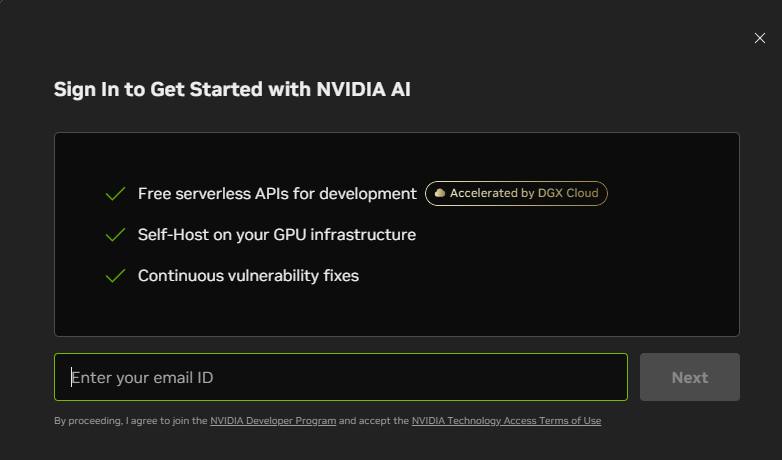This screenshot has width=782, height=460.
Task: Click 'and accept the' text between links
Action: coord(374,421)
